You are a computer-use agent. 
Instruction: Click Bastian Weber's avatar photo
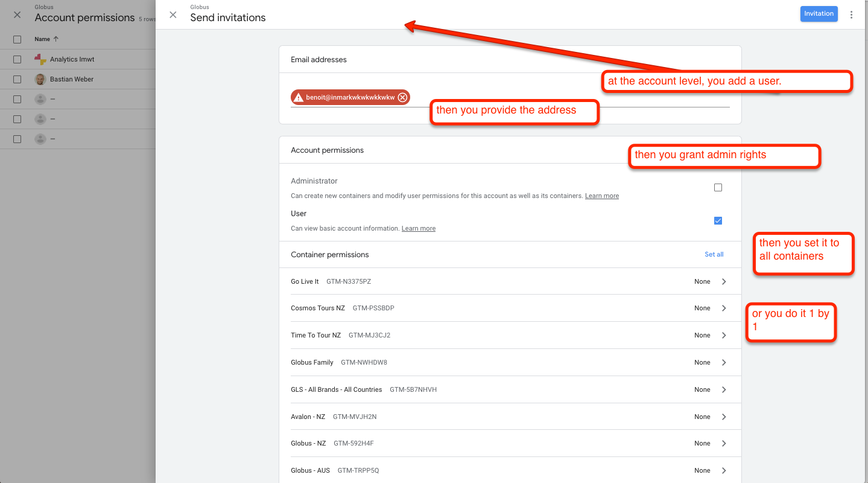(x=40, y=79)
